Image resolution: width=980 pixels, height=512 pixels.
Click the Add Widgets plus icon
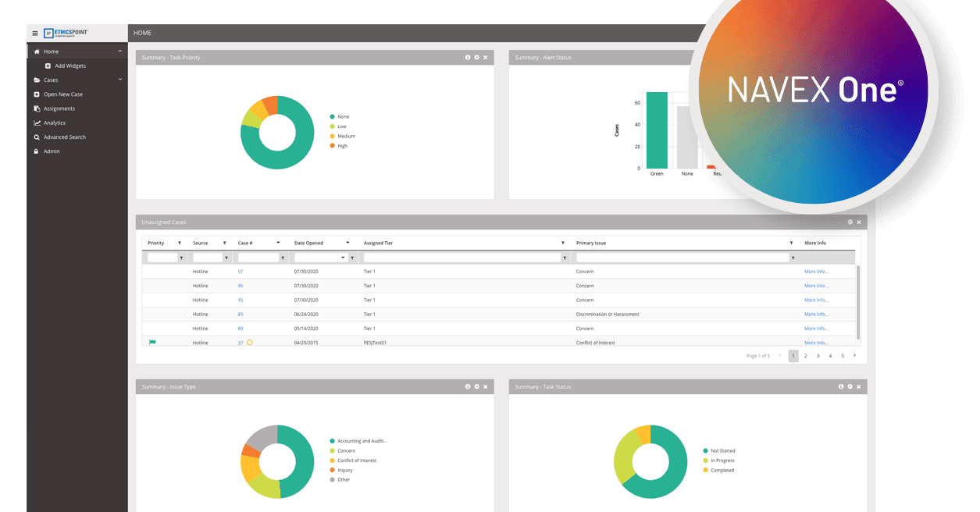tap(48, 66)
